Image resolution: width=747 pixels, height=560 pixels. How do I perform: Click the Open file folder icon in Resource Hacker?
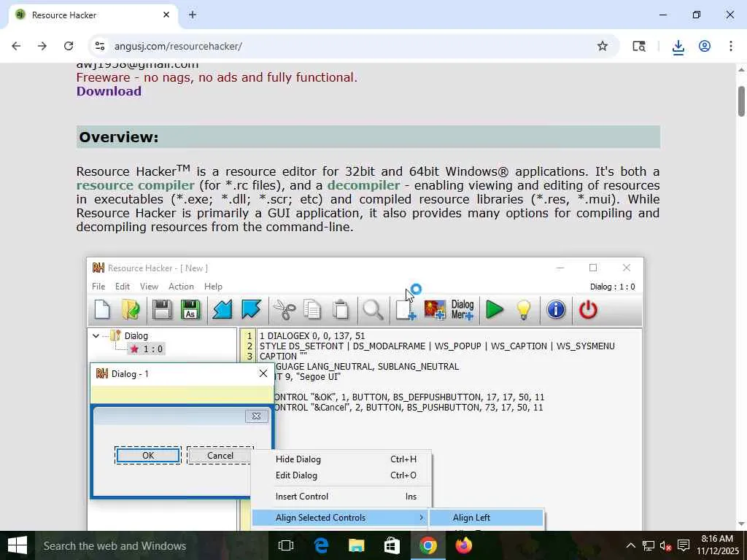coord(131,309)
